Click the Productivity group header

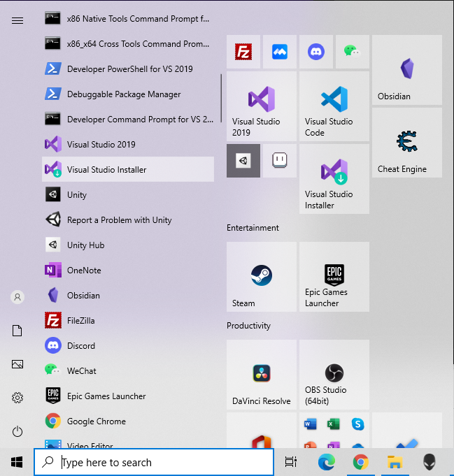(248, 326)
